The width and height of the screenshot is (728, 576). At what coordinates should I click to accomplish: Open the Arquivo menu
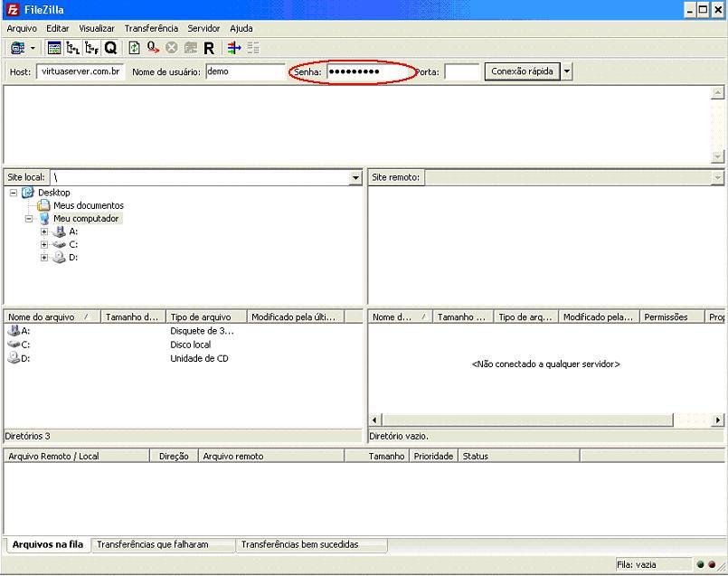coord(22,28)
